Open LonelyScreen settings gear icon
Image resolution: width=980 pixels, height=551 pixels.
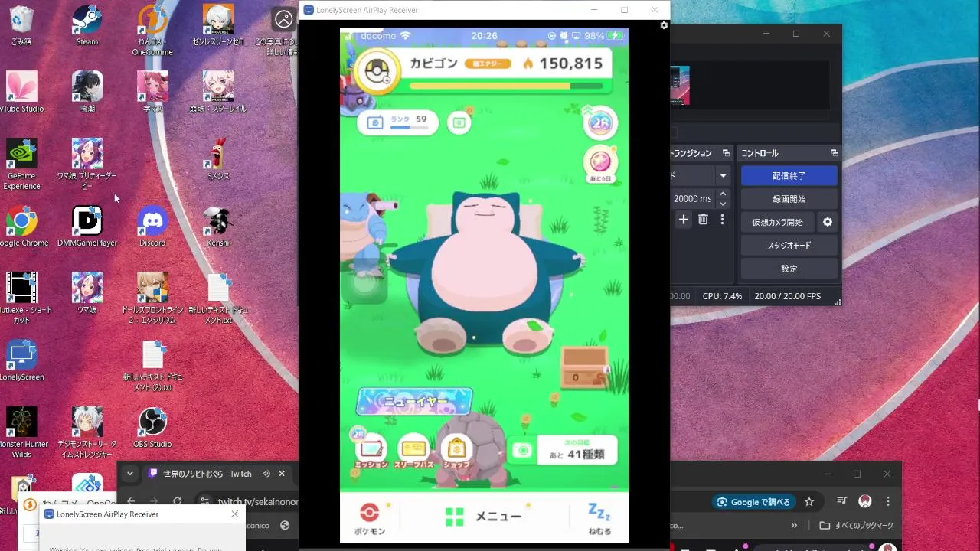(x=664, y=25)
